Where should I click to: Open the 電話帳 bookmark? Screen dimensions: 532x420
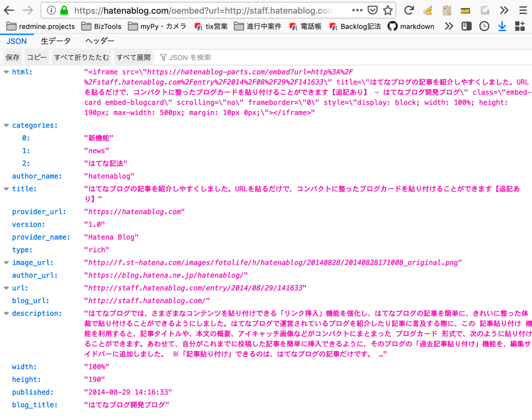[305, 26]
